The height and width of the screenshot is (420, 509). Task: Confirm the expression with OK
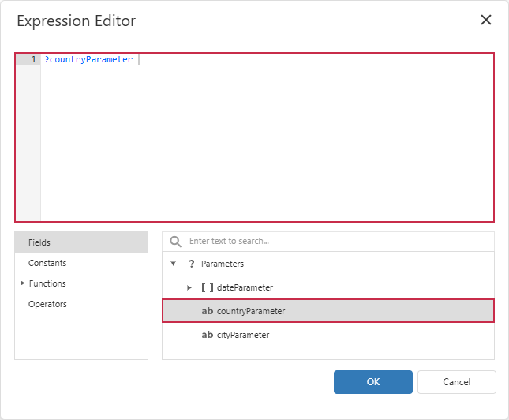point(373,382)
